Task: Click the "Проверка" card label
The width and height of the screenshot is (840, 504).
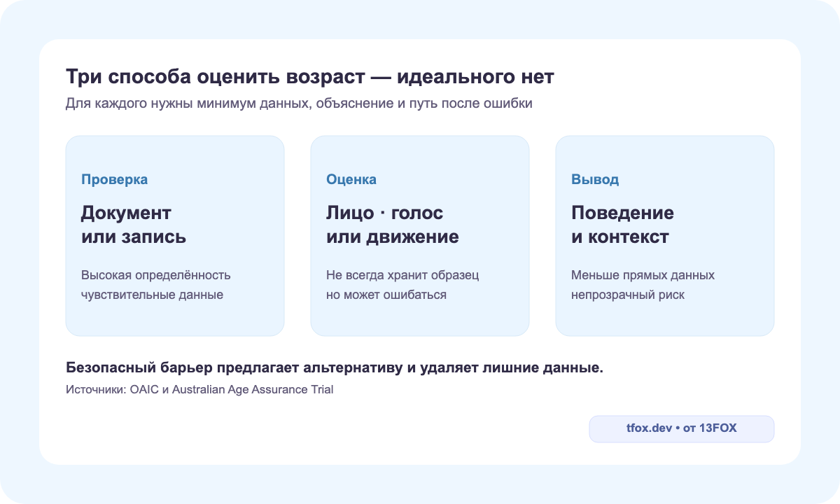Action: [x=115, y=179]
